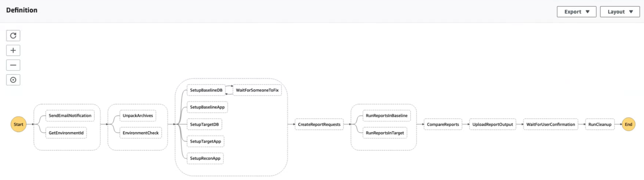Select the Start node
Viewport: 644px width, 180px height.
18,124
